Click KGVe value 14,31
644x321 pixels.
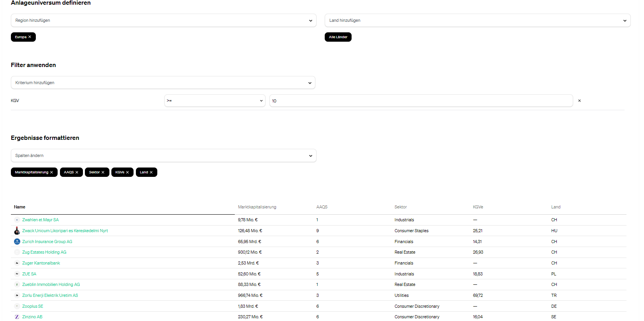477,242
